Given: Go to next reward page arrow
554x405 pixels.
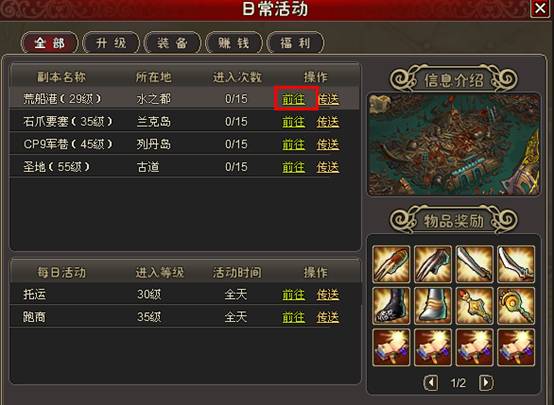Looking at the screenshot, I should pos(486,382).
